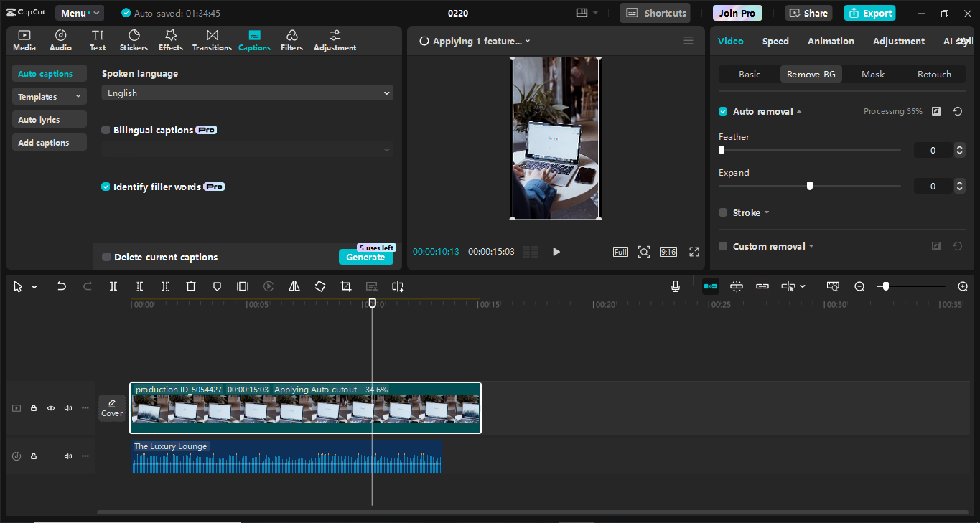980x523 pixels.
Task: Click the undo arrow icon
Action: [x=62, y=286]
